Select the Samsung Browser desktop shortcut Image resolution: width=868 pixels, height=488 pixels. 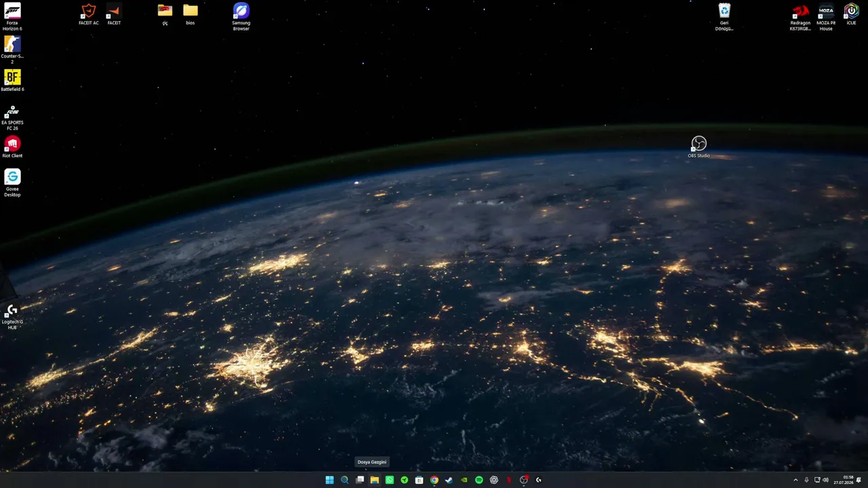coord(241,17)
